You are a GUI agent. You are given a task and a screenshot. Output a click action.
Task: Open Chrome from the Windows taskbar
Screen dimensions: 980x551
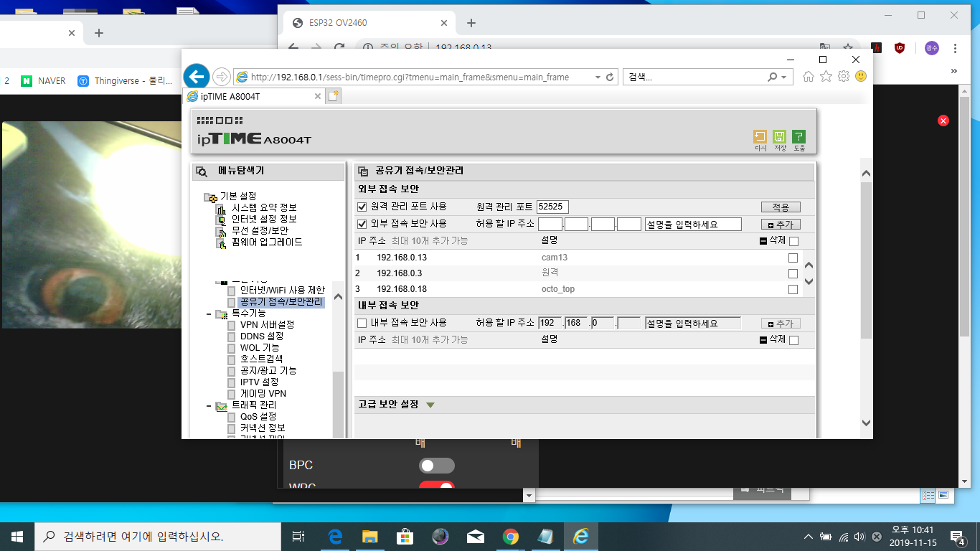pos(511,536)
